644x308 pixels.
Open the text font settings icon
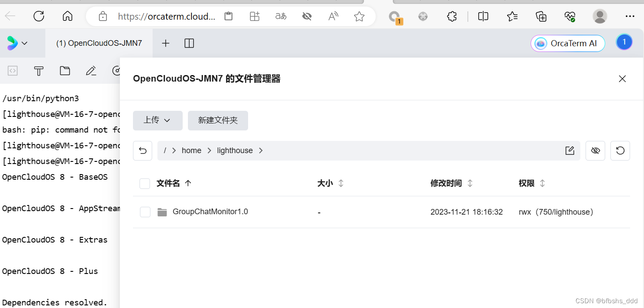coord(39,71)
